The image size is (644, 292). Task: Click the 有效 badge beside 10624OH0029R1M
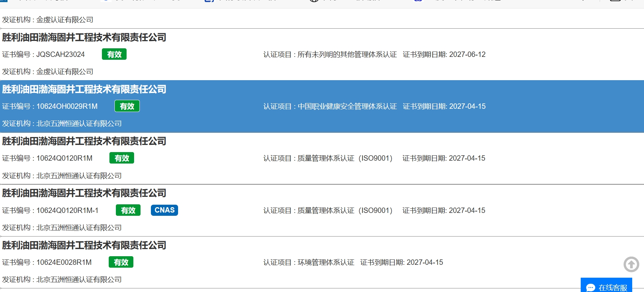point(127,106)
